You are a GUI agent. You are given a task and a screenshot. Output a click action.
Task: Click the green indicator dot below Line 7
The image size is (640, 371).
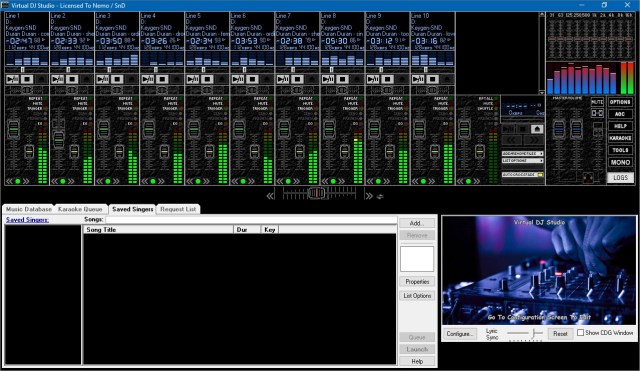(x=288, y=181)
